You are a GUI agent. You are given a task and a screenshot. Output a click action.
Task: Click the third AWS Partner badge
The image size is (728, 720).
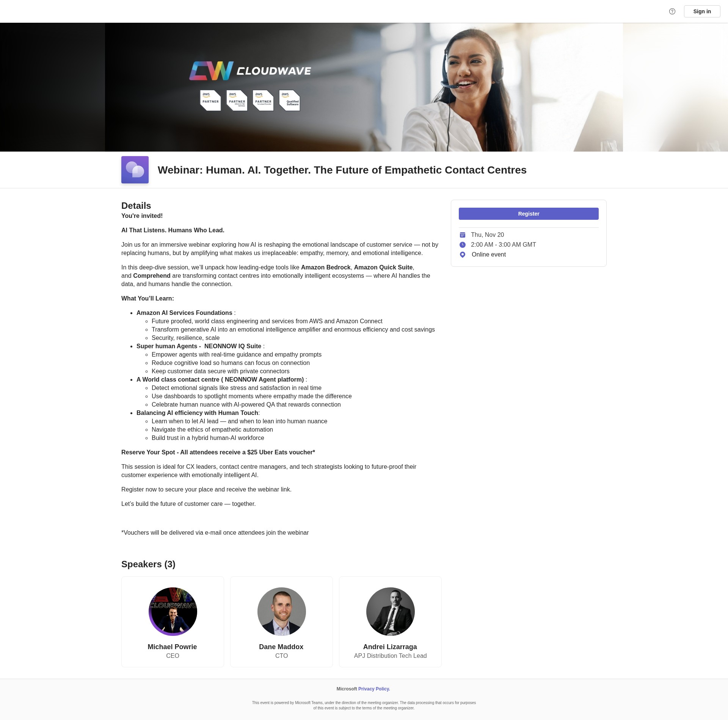pyautogui.click(x=263, y=100)
